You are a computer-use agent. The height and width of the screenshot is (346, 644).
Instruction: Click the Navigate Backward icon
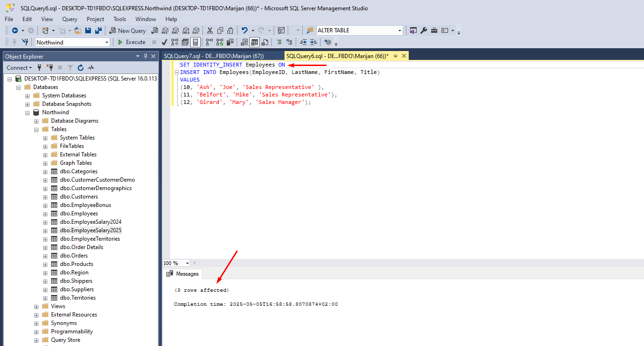pyautogui.click(x=15, y=30)
